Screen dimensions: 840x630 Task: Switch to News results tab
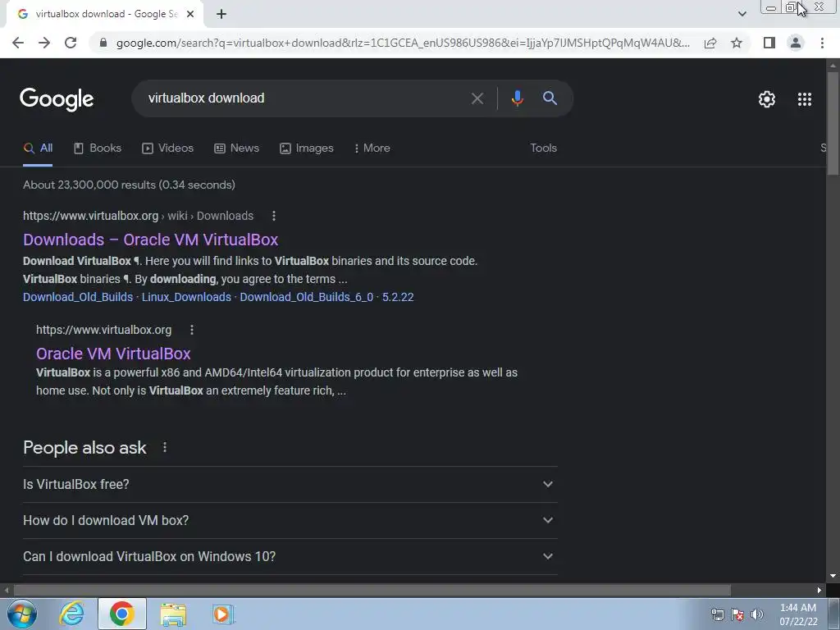pyautogui.click(x=237, y=148)
